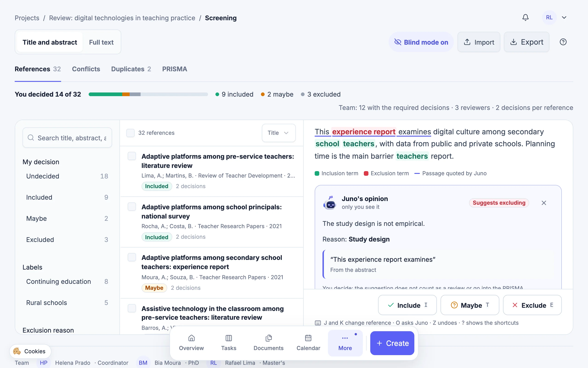Click the search magnifier icon
Viewport: 588px width, 368px height.
pyautogui.click(x=31, y=138)
